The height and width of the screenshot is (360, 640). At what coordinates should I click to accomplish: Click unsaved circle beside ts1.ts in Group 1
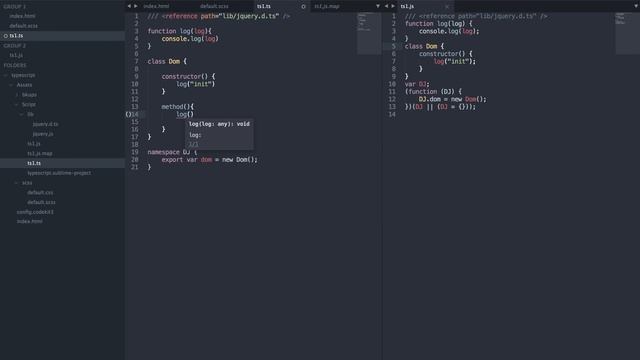coord(6,36)
